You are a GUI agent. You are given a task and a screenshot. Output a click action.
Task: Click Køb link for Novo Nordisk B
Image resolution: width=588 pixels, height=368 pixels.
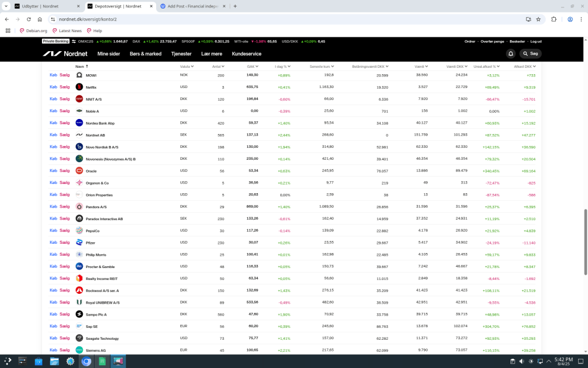[53, 147]
